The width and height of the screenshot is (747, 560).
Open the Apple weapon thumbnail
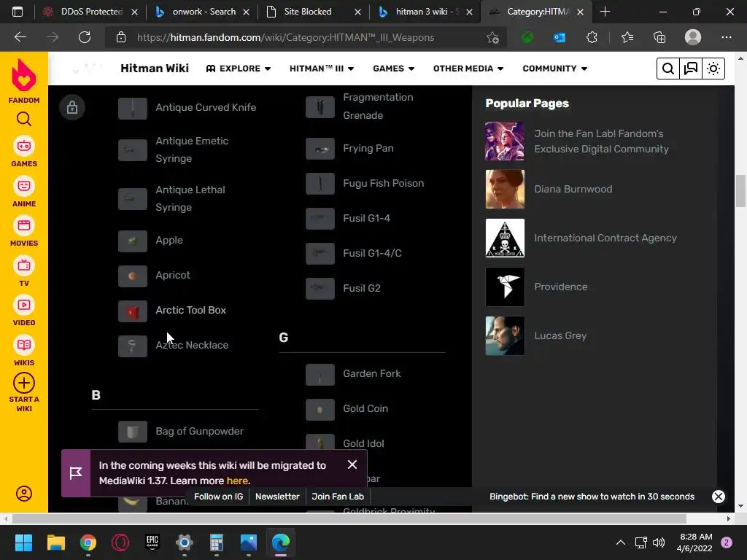(133, 241)
